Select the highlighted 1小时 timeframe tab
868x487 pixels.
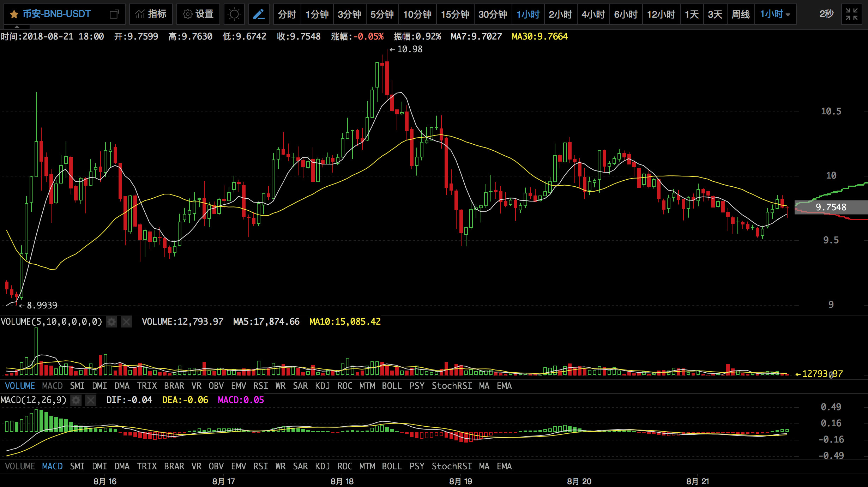[x=528, y=14]
